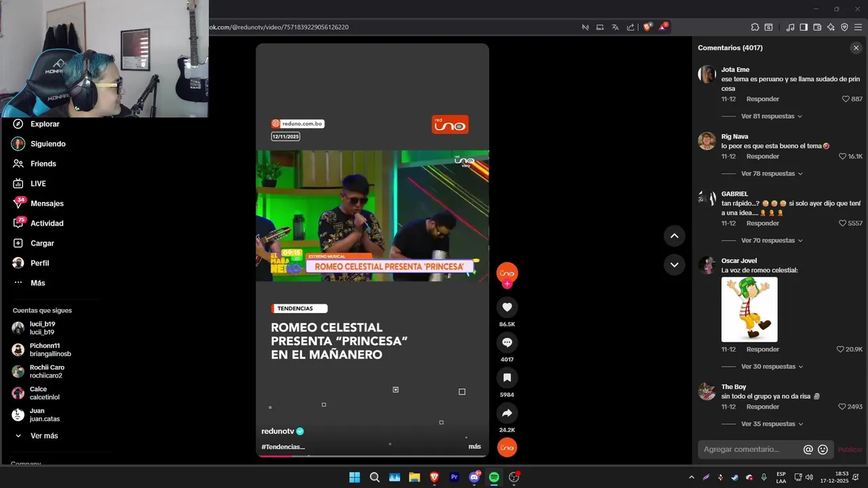The width and height of the screenshot is (868, 488).
Task: Like Jota Eme's comment
Action: click(846, 99)
